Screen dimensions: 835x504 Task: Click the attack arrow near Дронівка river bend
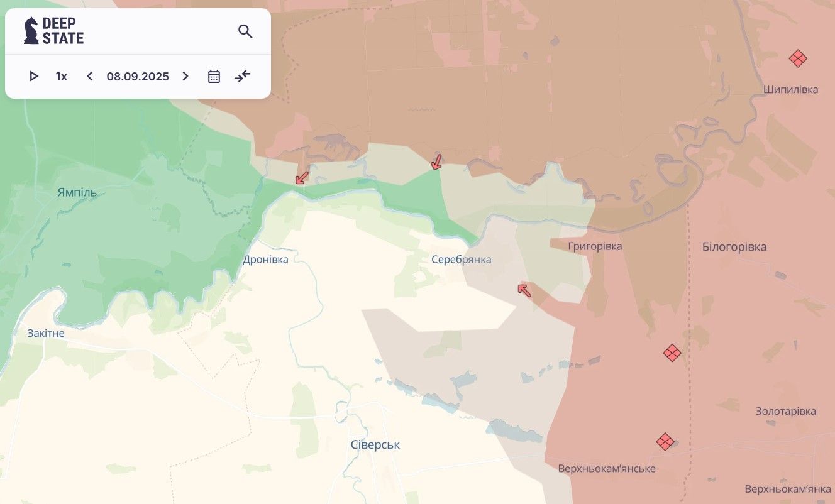pyautogui.click(x=302, y=178)
